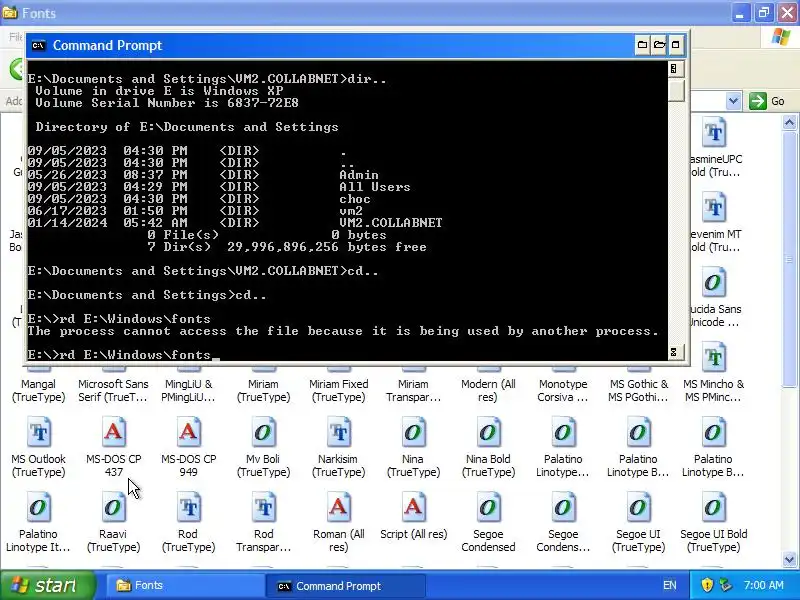This screenshot has width=800, height=600.
Task: Click the Fonts window scrollbar thumb
Action: tap(789, 260)
